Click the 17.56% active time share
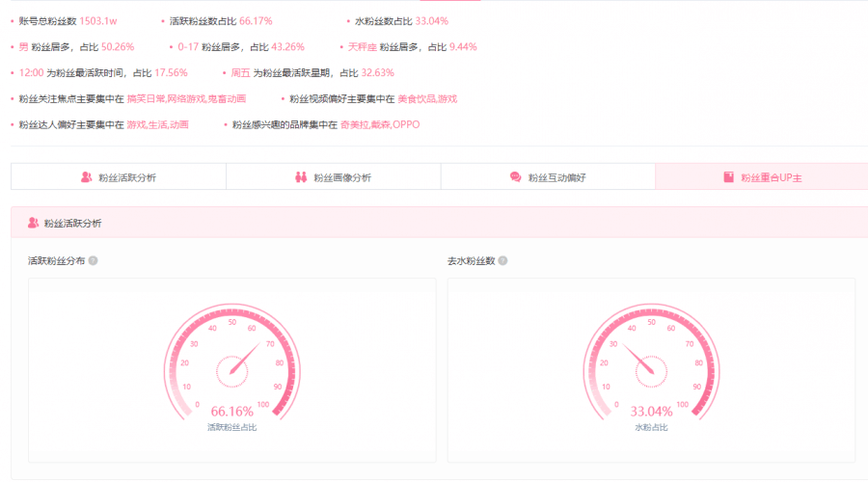The width and height of the screenshot is (868, 482). click(x=171, y=73)
